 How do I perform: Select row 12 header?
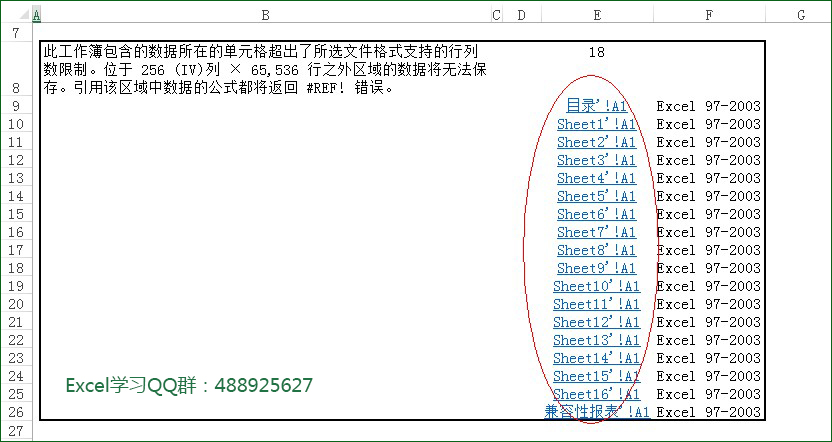pyautogui.click(x=16, y=160)
